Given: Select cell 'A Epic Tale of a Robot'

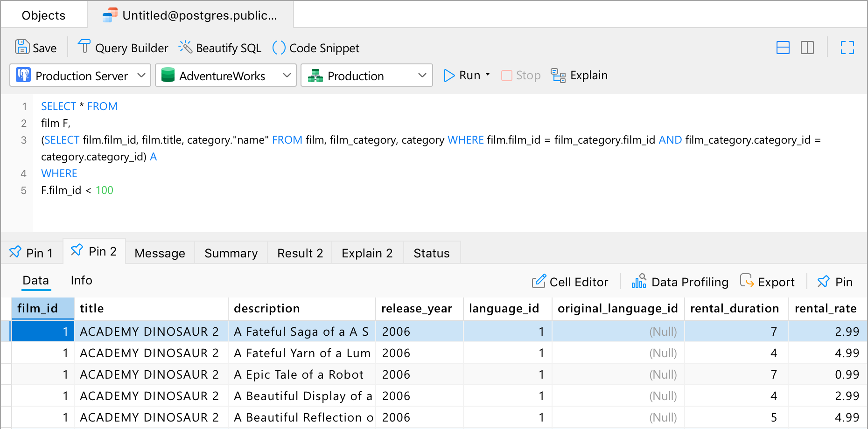Looking at the screenshot, I should [302, 374].
